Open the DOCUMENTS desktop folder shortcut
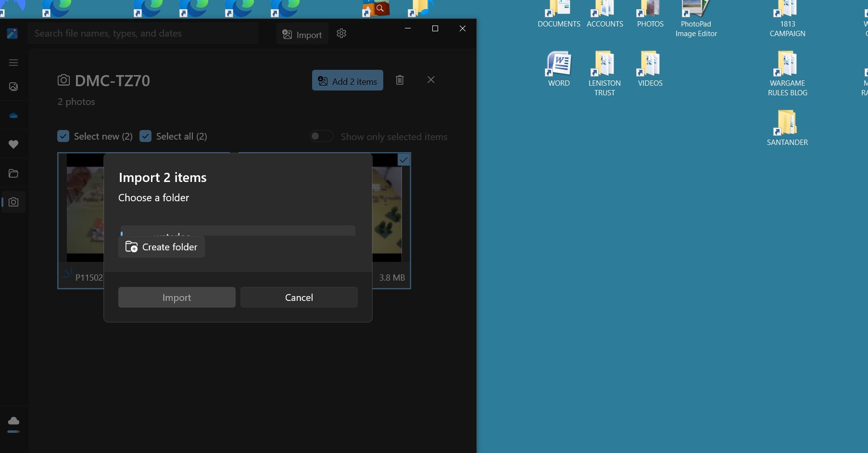The width and height of the screenshot is (868, 453). 559,14
